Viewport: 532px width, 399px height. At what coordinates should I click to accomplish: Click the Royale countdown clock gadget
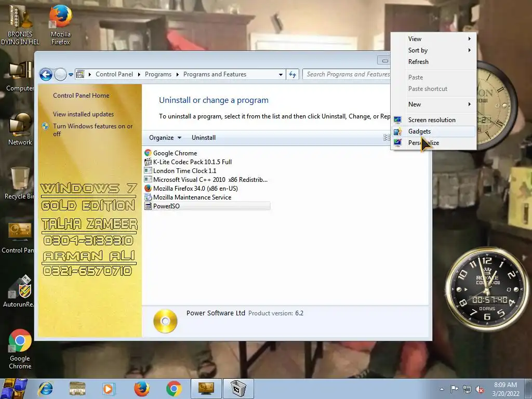pyautogui.click(x=486, y=290)
